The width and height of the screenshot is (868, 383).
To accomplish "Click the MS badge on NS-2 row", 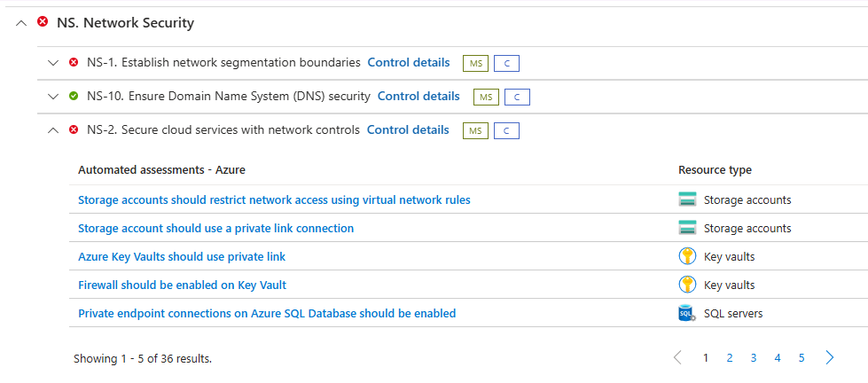I will (x=475, y=130).
